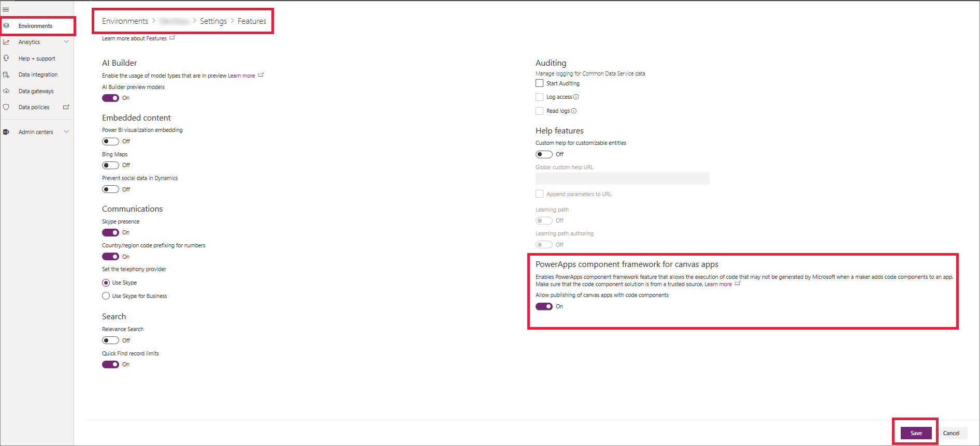Click the Data policies shield icon
Screen dimensions: 980x446
[6, 107]
